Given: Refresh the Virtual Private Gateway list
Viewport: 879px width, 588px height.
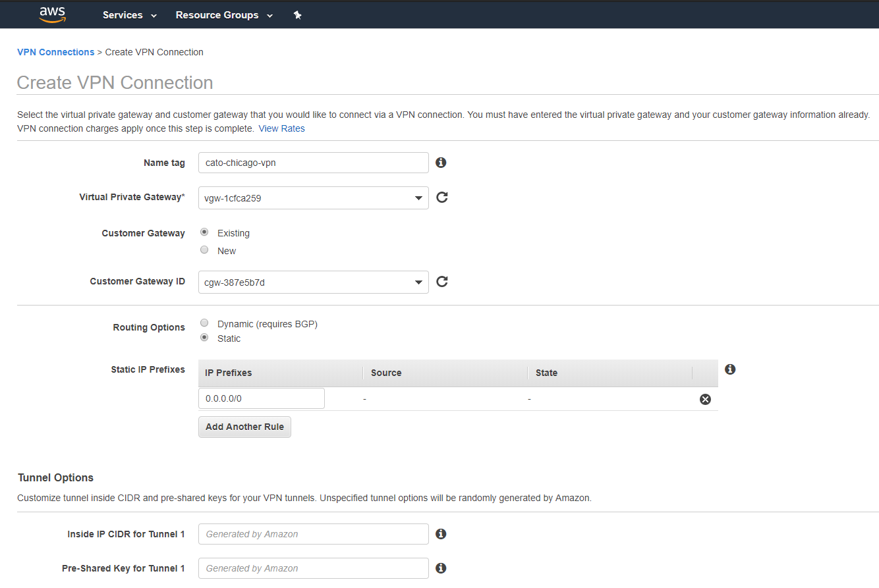Looking at the screenshot, I should pyautogui.click(x=442, y=198).
